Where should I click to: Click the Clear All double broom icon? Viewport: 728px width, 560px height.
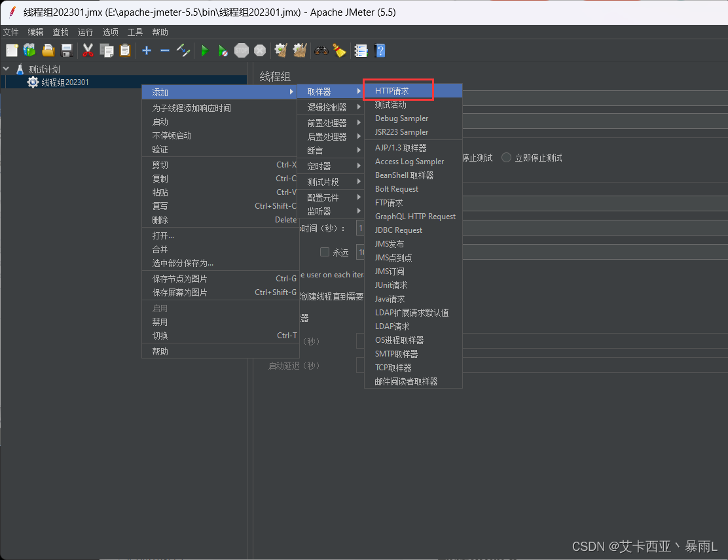(x=300, y=50)
